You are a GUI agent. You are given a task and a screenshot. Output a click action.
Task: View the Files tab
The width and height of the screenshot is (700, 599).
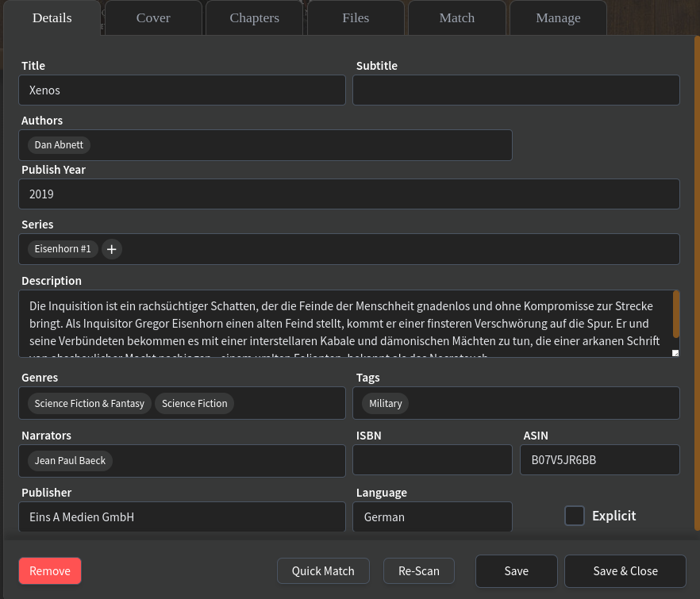pyautogui.click(x=355, y=17)
